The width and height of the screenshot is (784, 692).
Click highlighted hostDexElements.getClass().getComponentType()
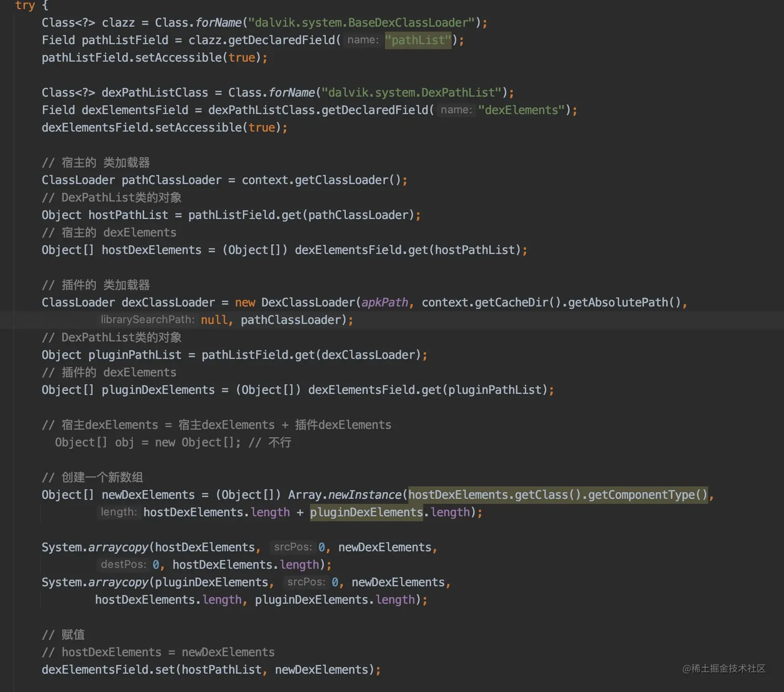(558, 495)
